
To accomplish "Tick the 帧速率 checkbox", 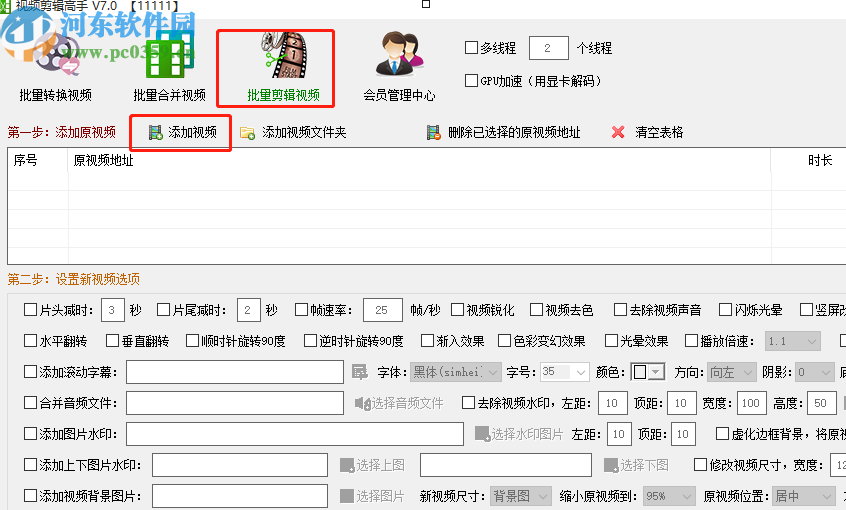I will [301, 310].
